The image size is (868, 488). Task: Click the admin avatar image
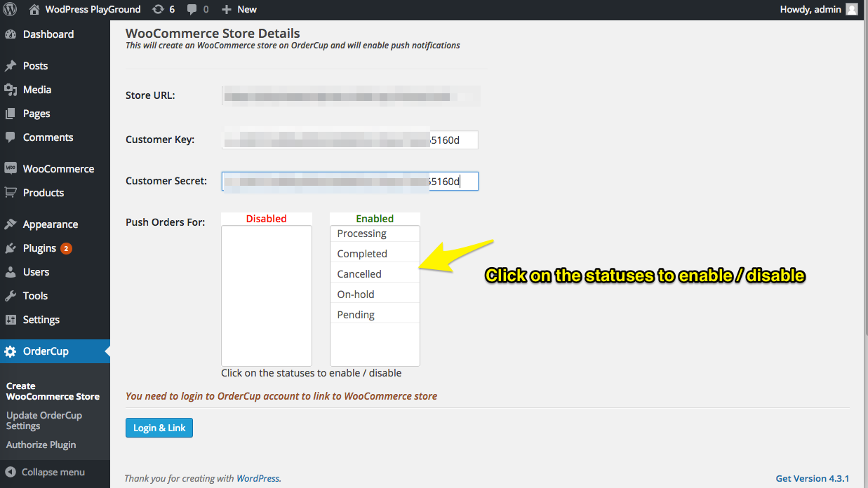click(852, 9)
